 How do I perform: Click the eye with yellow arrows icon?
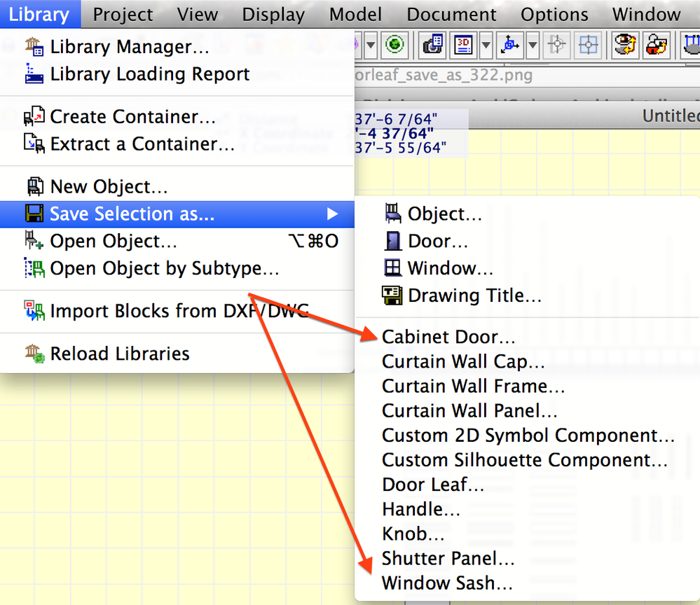tap(625, 46)
